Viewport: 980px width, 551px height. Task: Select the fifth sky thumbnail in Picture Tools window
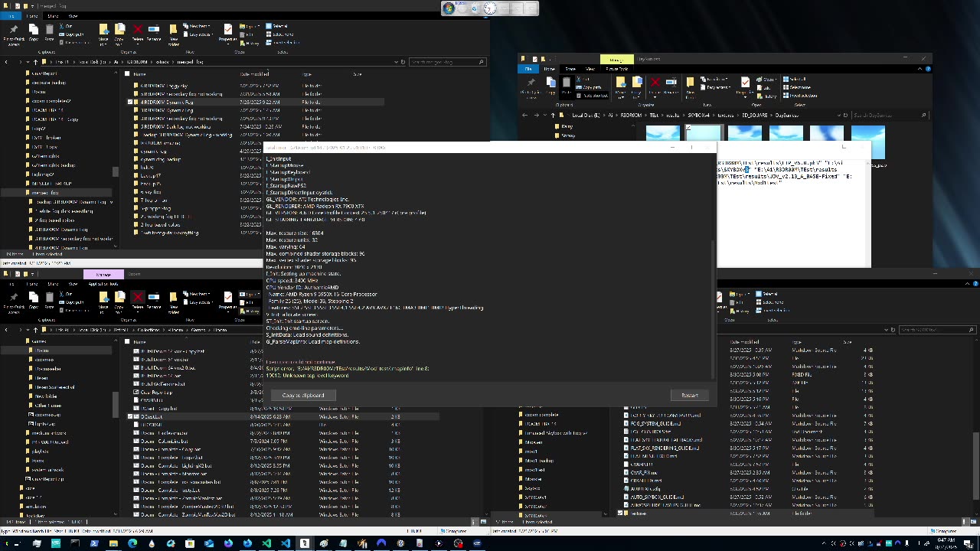(827, 133)
